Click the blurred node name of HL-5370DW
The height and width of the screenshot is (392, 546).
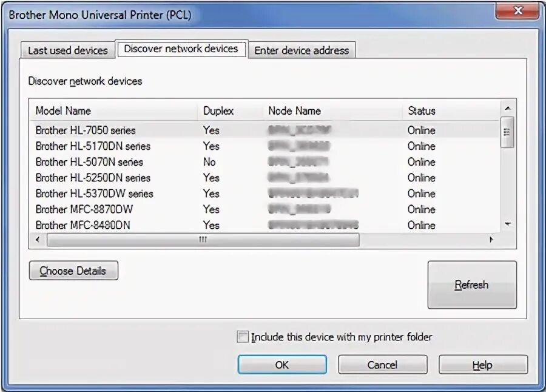coord(313,194)
